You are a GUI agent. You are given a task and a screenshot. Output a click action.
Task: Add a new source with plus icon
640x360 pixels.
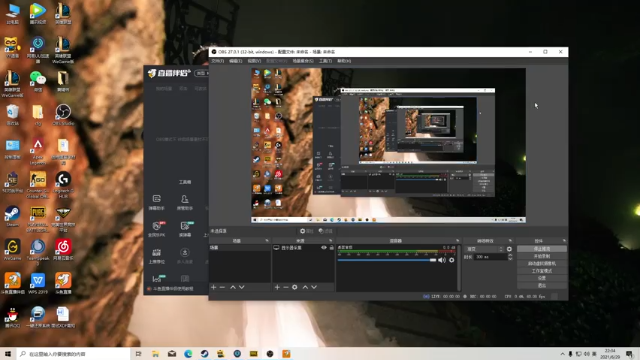pyautogui.click(x=277, y=287)
